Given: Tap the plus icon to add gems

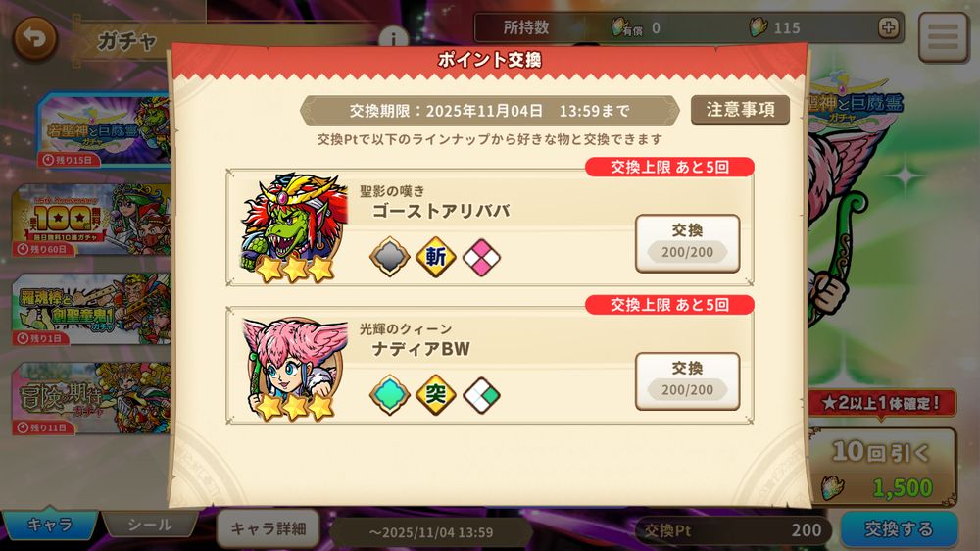Looking at the screenshot, I should click(x=888, y=27).
